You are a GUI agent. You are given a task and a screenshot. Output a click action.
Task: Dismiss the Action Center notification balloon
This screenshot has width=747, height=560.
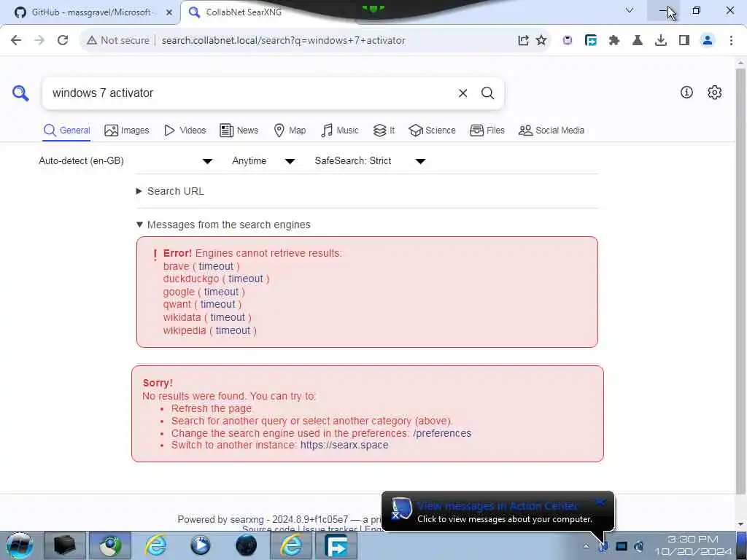click(600, 502)
